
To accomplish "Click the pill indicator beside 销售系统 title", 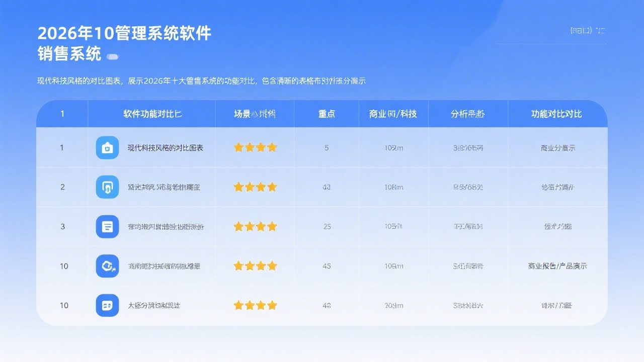I will pos(113,57).
